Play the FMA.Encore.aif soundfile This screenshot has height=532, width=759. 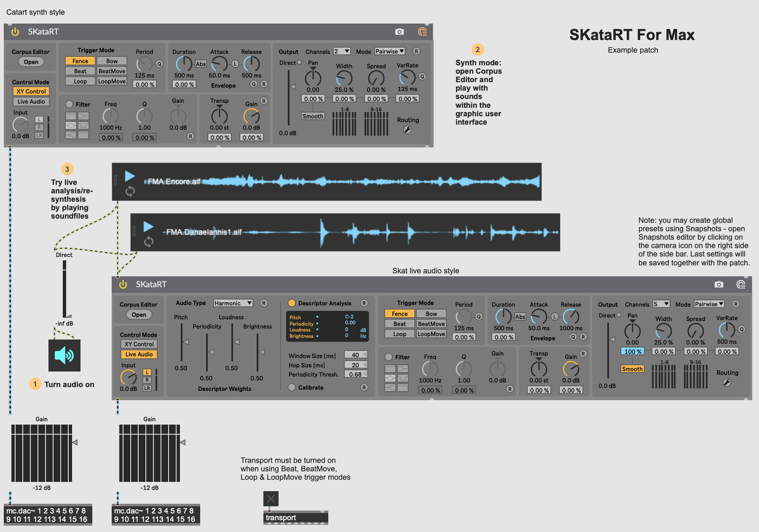[x=130, y=176]
